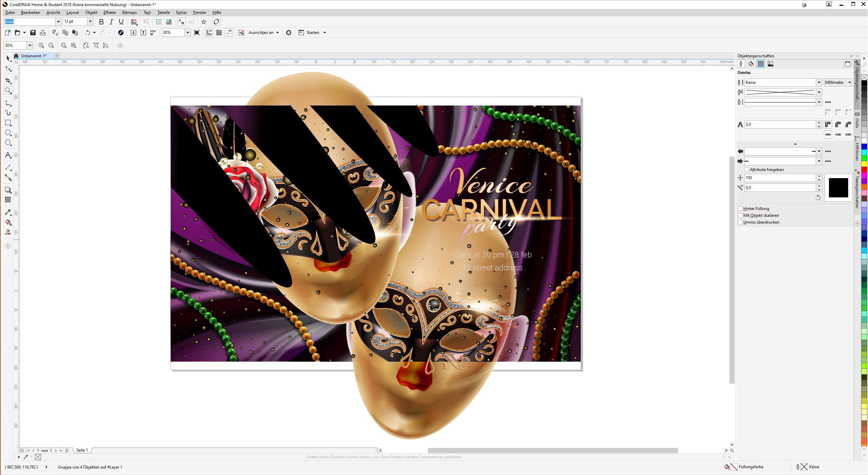The height and width of the screenshot is (475, 868).
Task: Select the Color Eyedropper tool
Action: click(x=8, y=212)
